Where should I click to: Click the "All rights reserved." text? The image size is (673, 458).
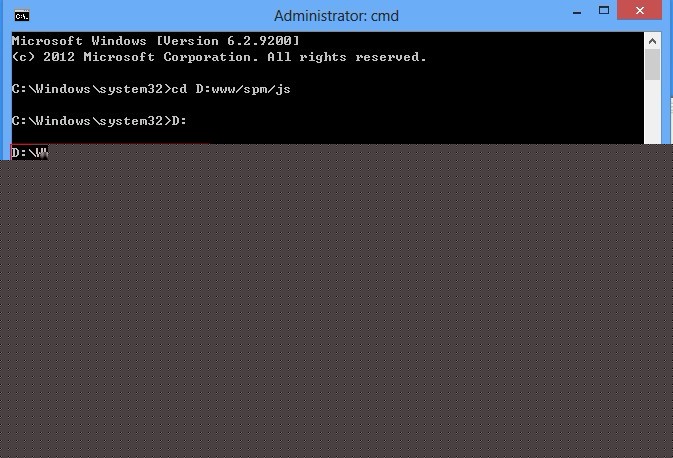(x=347, y=57)
